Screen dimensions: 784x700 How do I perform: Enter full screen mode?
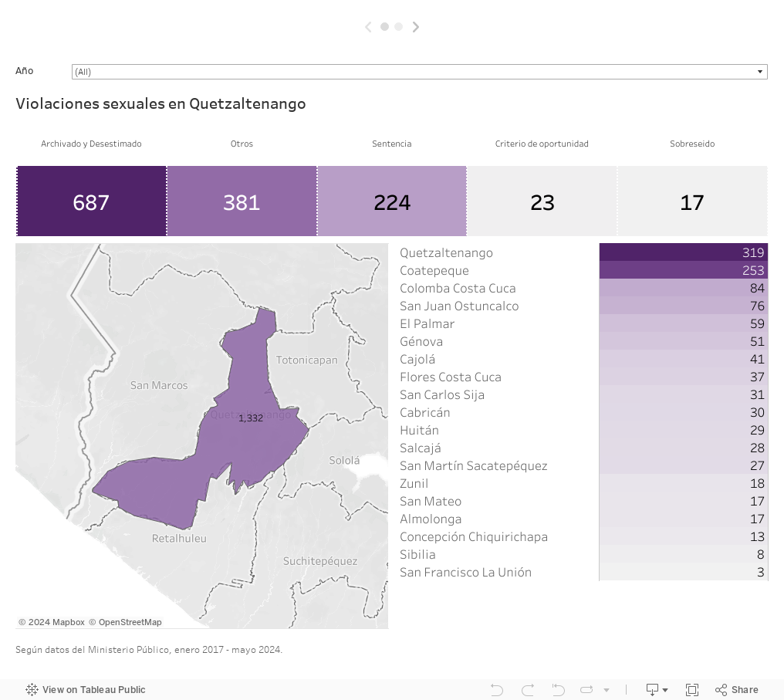pyautogui.click(x=692, y=690)
